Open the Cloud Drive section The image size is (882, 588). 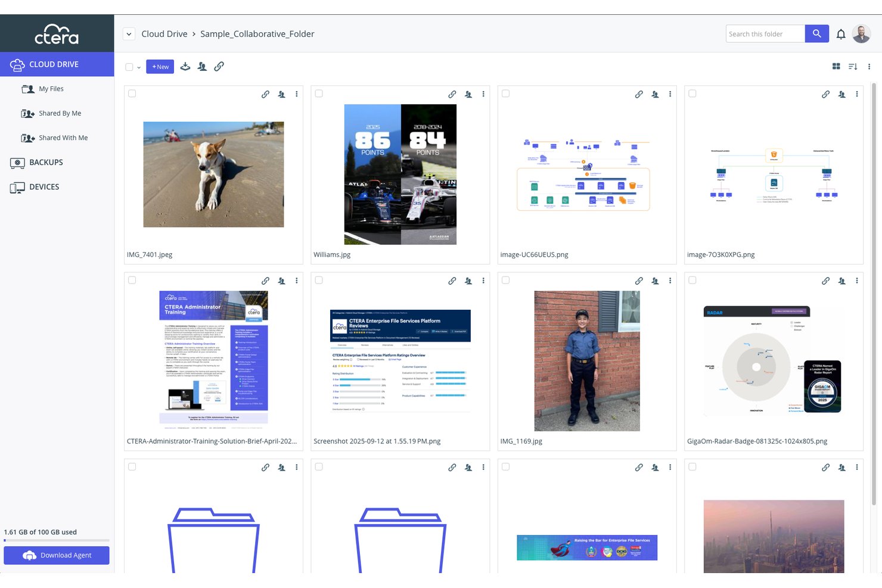click(57, 64)
